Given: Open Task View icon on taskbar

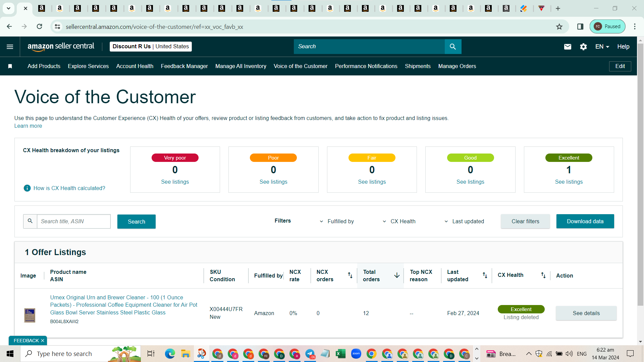Looking at the screenshot, I should coord(151,354).
